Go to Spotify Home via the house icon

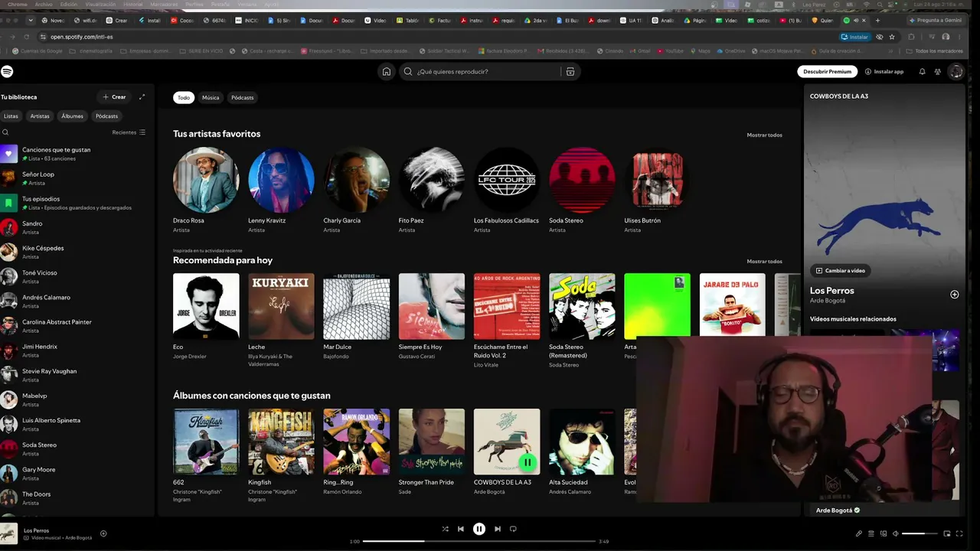point(387,71)
